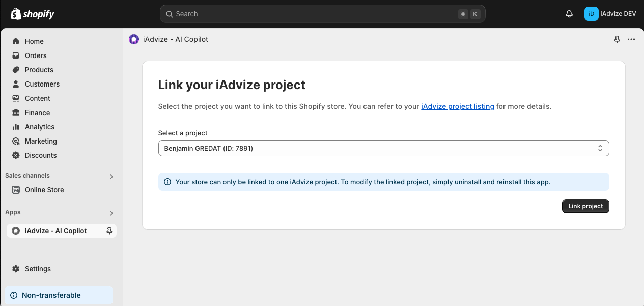Image resolution: width=644 pixels, height=306 pixels.
Task: Click the project dropdown arrows
Action: click(x=600, y=148)
